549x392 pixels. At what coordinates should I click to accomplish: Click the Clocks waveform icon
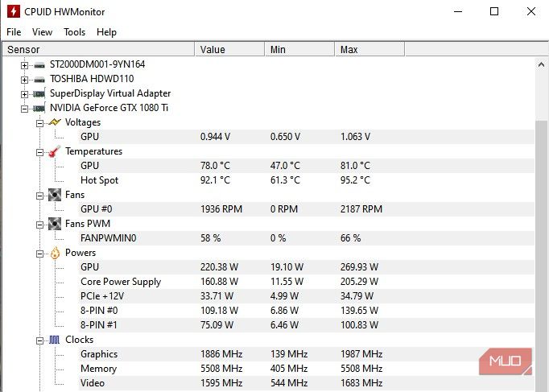55,340
